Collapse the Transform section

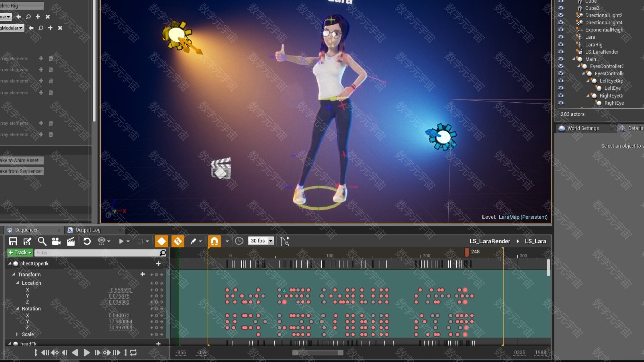(14, 275)
